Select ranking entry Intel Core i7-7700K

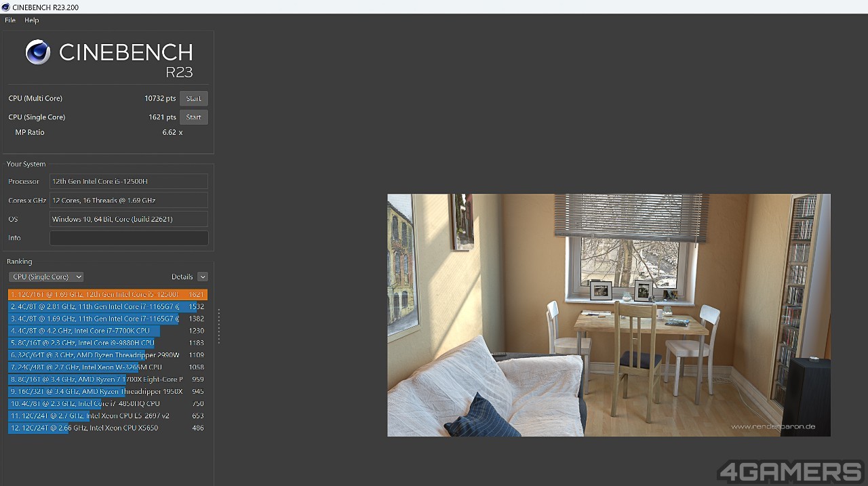pos(108,331)
